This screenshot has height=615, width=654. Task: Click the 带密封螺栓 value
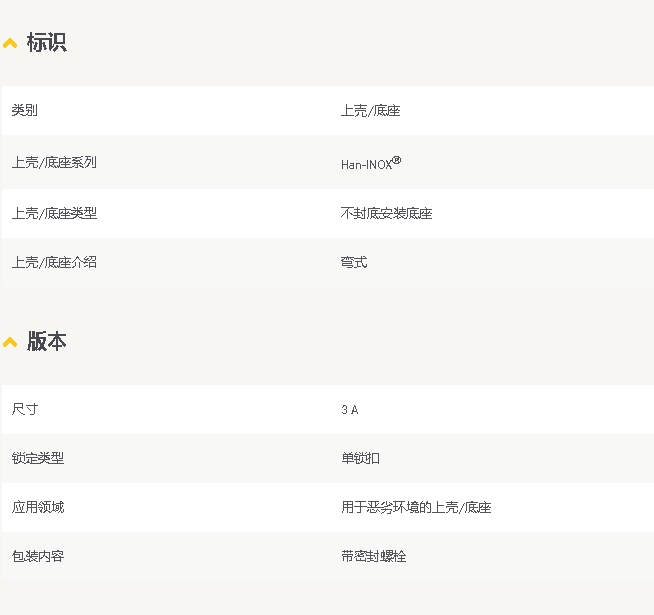click(x=373, y=556)
